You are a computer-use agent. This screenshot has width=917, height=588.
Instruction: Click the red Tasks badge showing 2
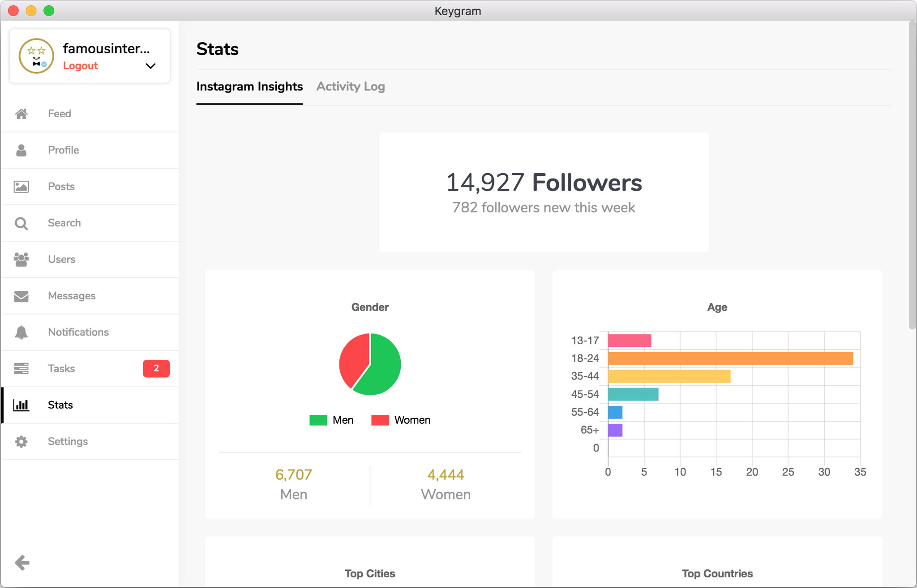[x=156, y=368]
